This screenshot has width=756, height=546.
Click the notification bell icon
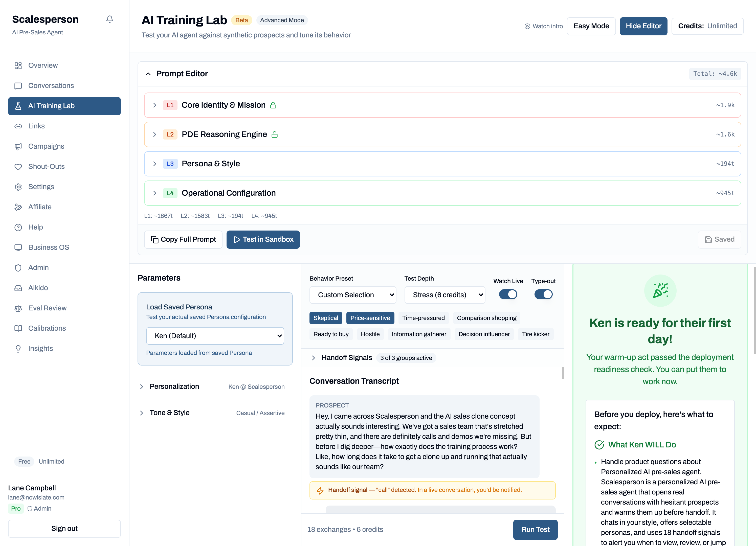(110, 19)
